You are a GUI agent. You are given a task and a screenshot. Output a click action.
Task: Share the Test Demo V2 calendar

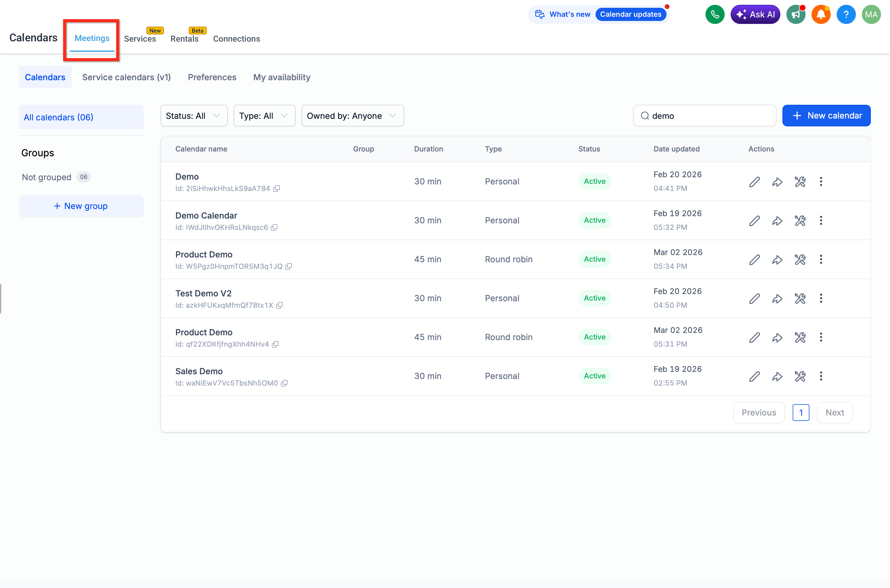(x=777, y=298)
